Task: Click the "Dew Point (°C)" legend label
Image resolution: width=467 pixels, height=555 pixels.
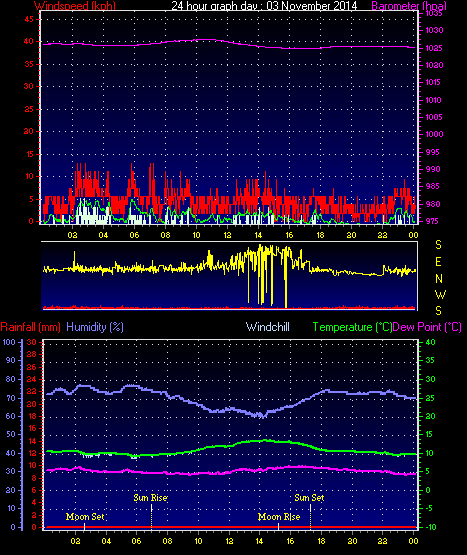Action: [427, 327]
